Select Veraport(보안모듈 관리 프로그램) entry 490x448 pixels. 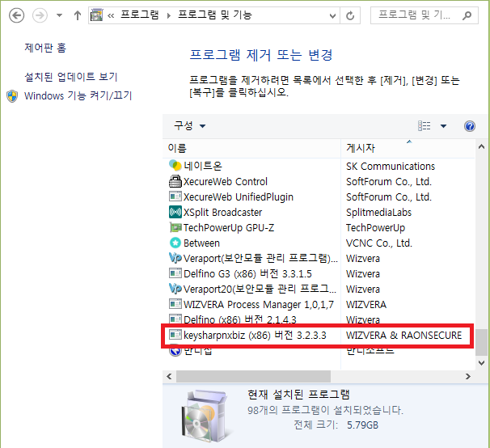point(260,258)
